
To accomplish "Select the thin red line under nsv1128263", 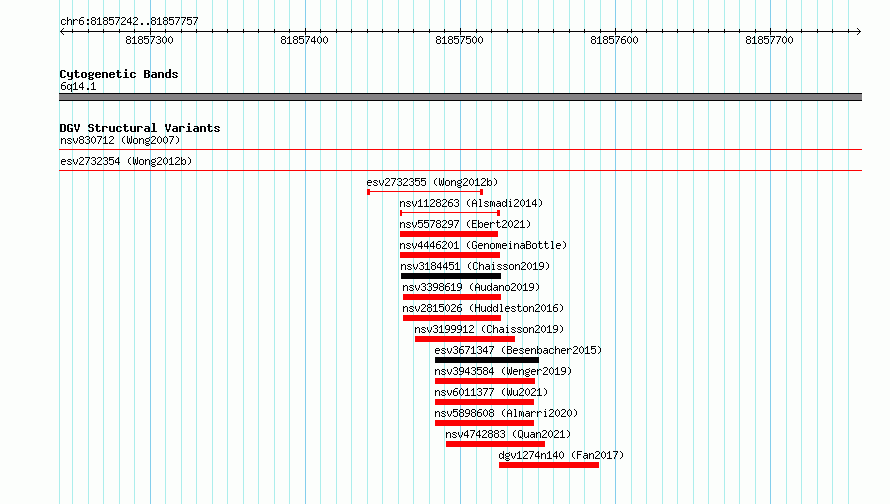I will [450, 213].
